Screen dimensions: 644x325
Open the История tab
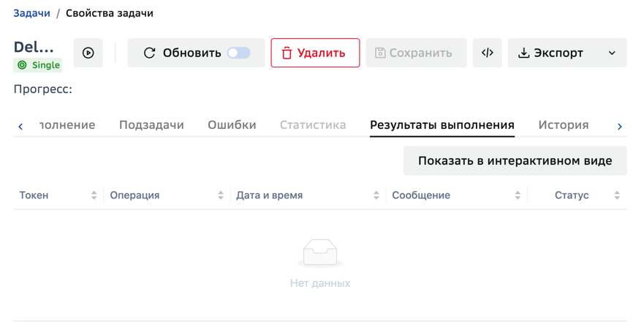tap(564, 124)
